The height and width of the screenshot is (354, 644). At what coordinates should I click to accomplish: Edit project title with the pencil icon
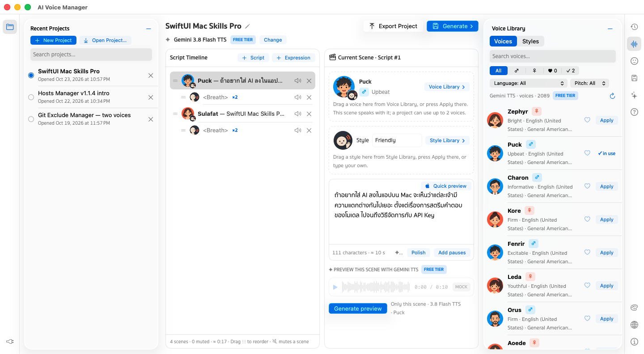(248, 26)
